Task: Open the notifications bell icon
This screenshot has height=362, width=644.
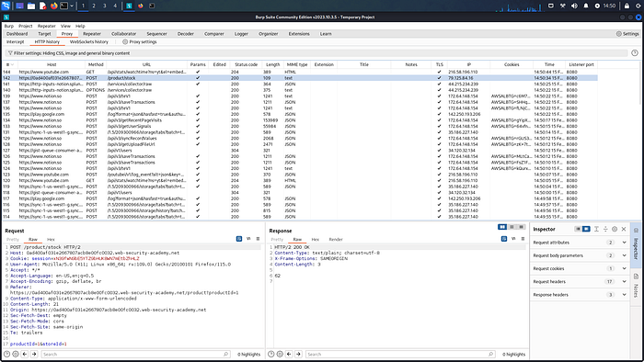Action: [586, 6]
